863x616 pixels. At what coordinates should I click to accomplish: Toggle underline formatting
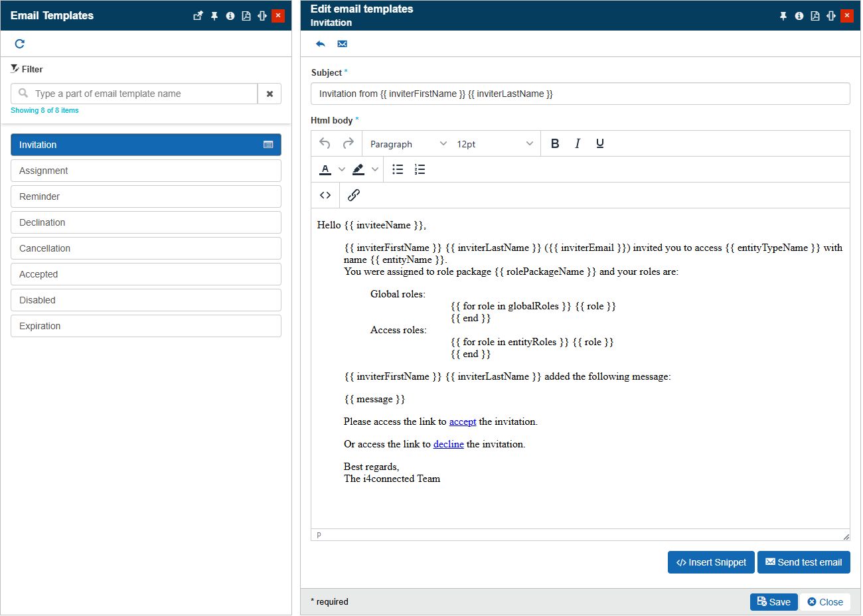(x=600, y=143)
